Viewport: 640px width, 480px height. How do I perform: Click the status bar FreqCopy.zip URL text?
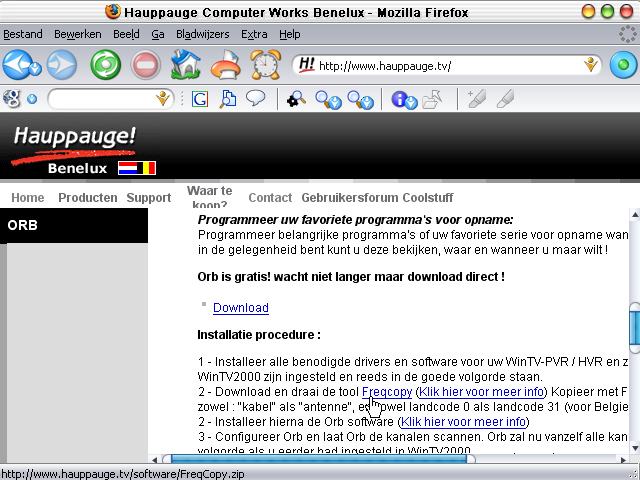[123, 474]
